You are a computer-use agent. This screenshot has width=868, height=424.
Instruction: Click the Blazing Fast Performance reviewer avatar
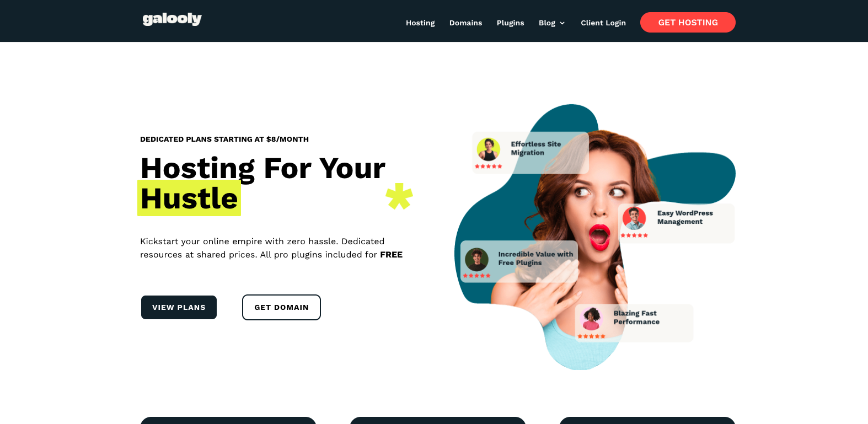click(592, 319)
